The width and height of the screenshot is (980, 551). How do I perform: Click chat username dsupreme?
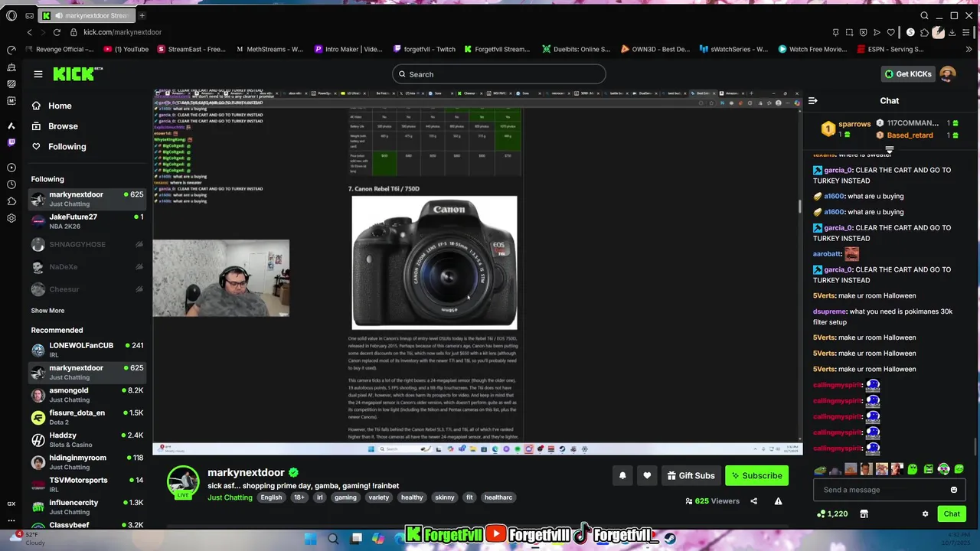(x=829, y=311)
